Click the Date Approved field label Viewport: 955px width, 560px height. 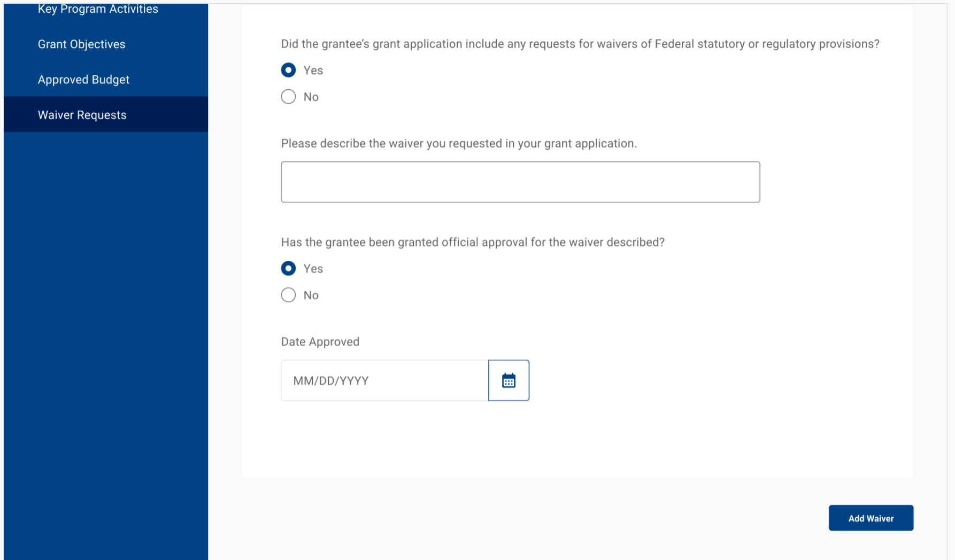[320, 341]
